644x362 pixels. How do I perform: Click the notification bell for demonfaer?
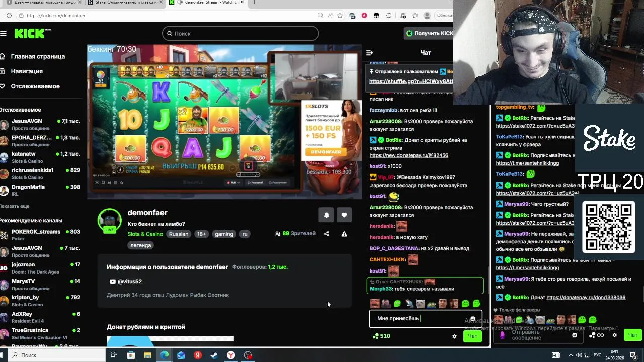[x=326, y=215]
